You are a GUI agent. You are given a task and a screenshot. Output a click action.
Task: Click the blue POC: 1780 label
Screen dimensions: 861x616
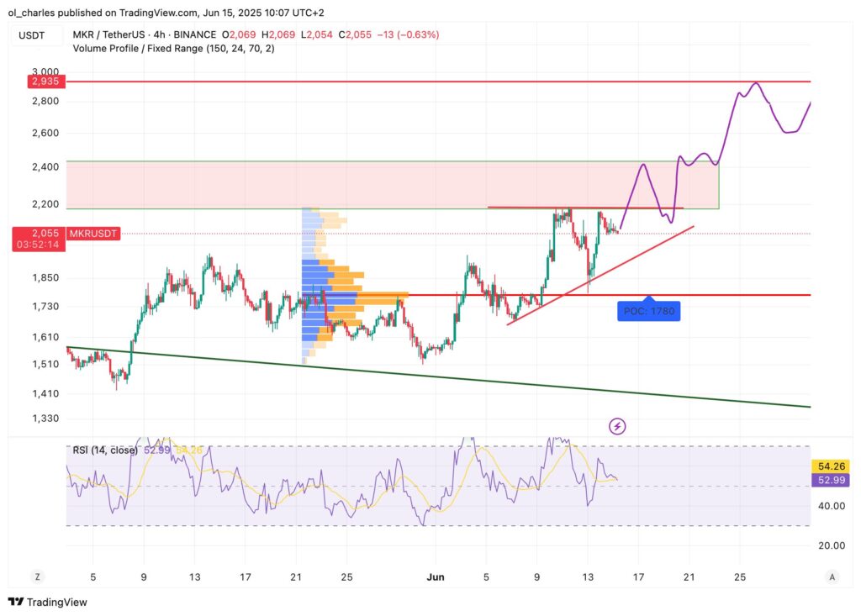648,311
